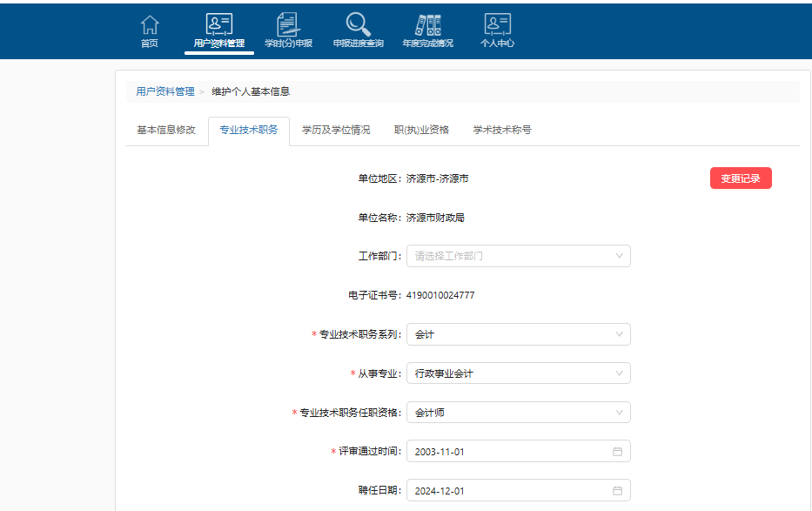The width and height of the screenshot is (812, 511).
Task: Click calendar icon in 评审通过时间 field
Action: tap(617, 452)
